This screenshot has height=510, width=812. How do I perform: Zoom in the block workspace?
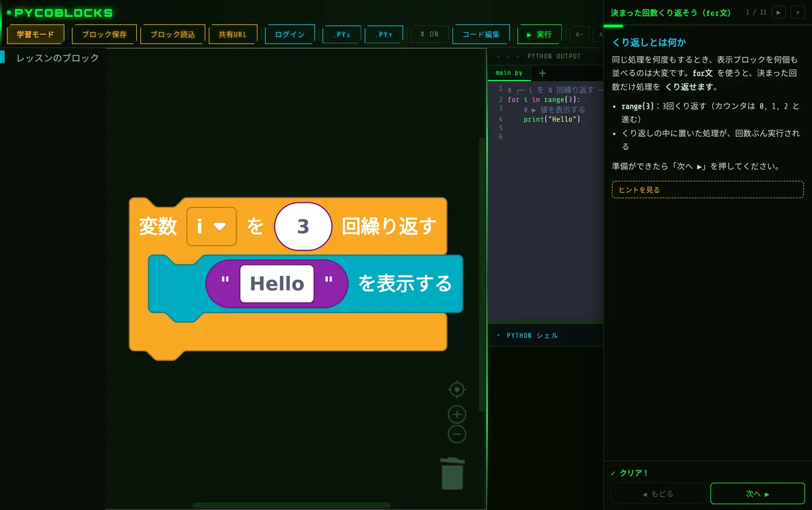[457, 414]
